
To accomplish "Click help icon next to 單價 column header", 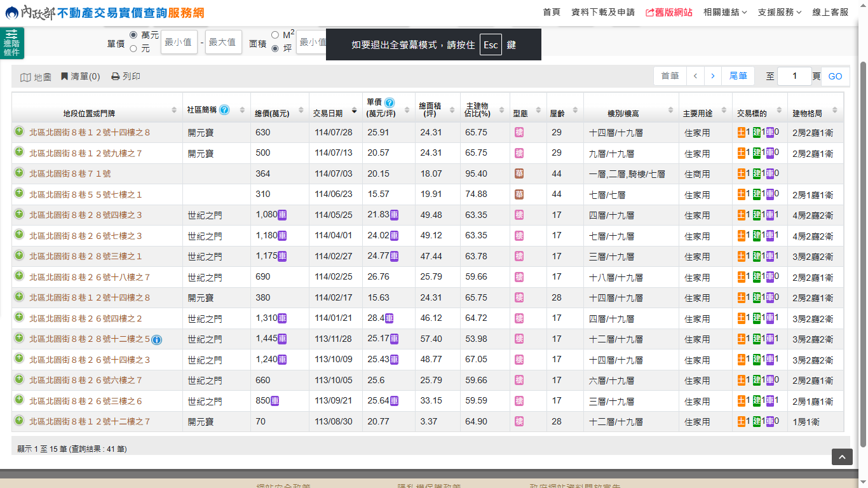I will tap(390, 102).
